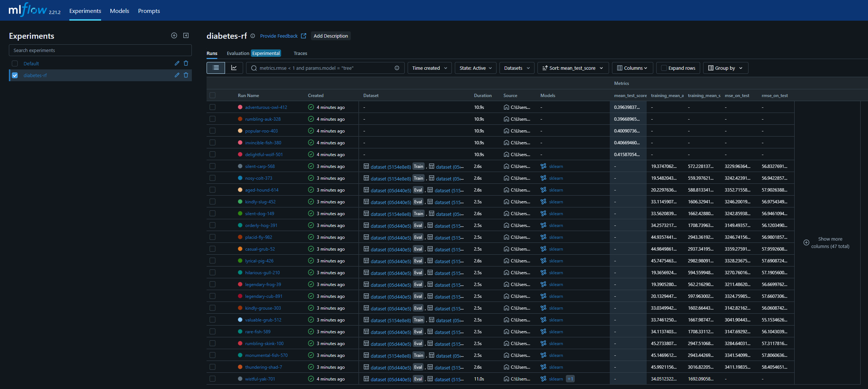Click the Add Description button
This screenshot has height=389, width=868.
click(331, 36)
